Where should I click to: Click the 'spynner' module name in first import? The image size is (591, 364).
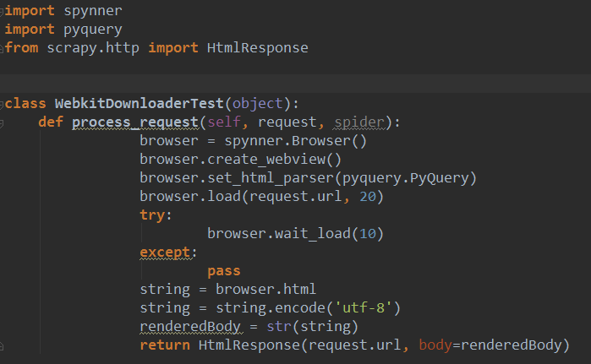tap(93, 11)
